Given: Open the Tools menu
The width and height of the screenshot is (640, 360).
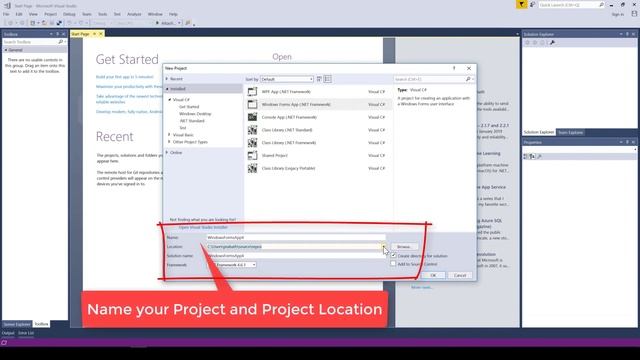Looking at the screenshot, I should (102, 14).
